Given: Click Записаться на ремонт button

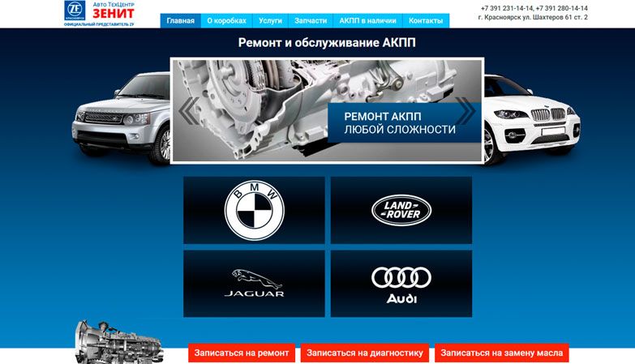Looking at the screenshot, I should 242,353.
